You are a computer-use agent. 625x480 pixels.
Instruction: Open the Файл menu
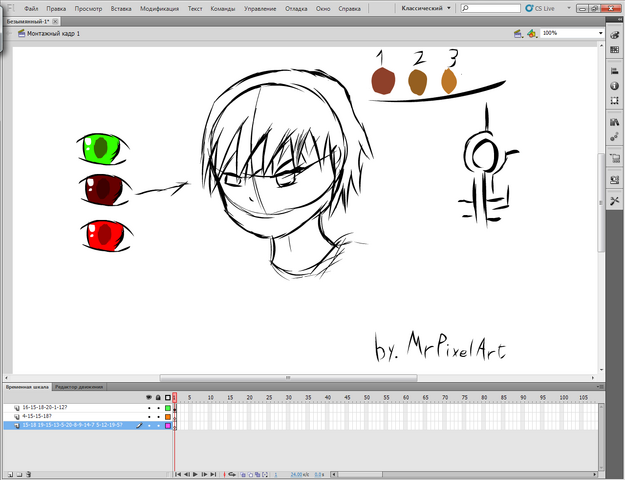[31, 8]
